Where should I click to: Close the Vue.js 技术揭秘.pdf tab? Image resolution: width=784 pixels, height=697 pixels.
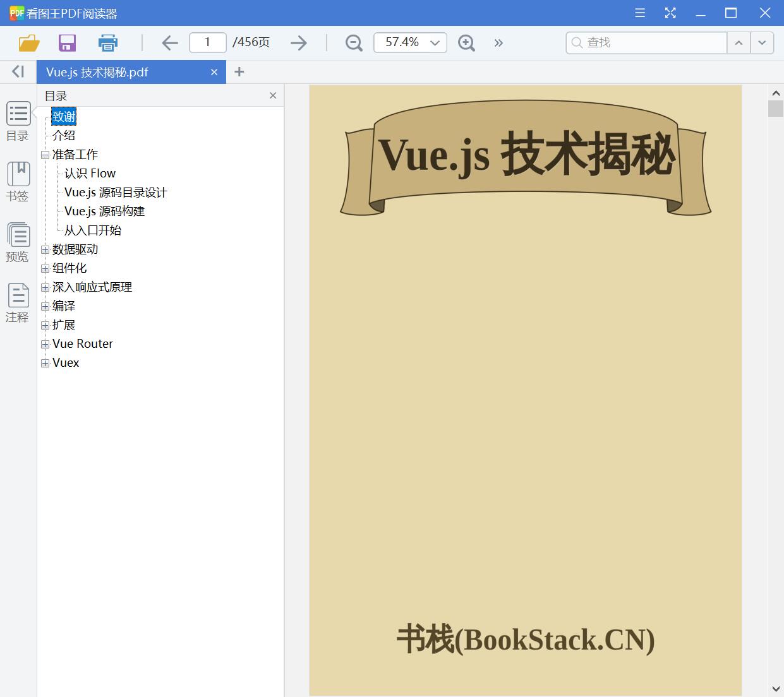pyautogui.click(x=214, y=72)
